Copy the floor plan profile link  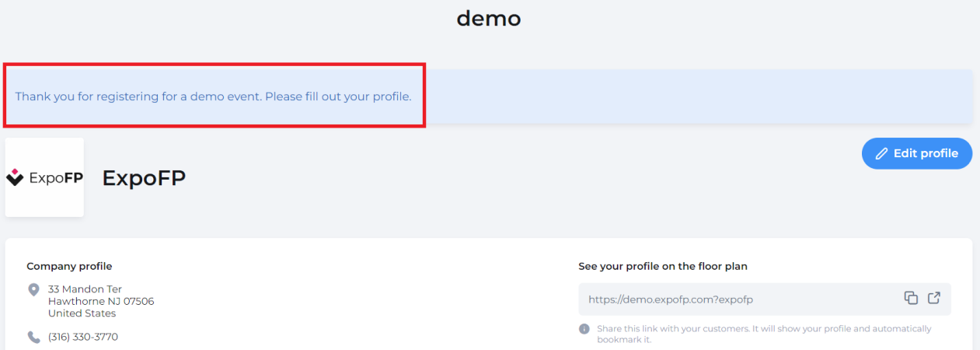[911, 298]
